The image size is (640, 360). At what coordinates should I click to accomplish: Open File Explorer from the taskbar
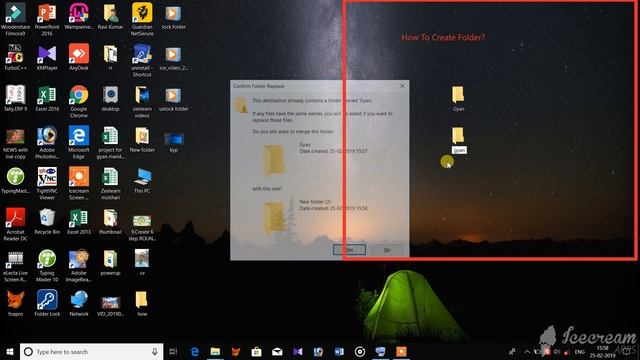(x=215, y=351)
